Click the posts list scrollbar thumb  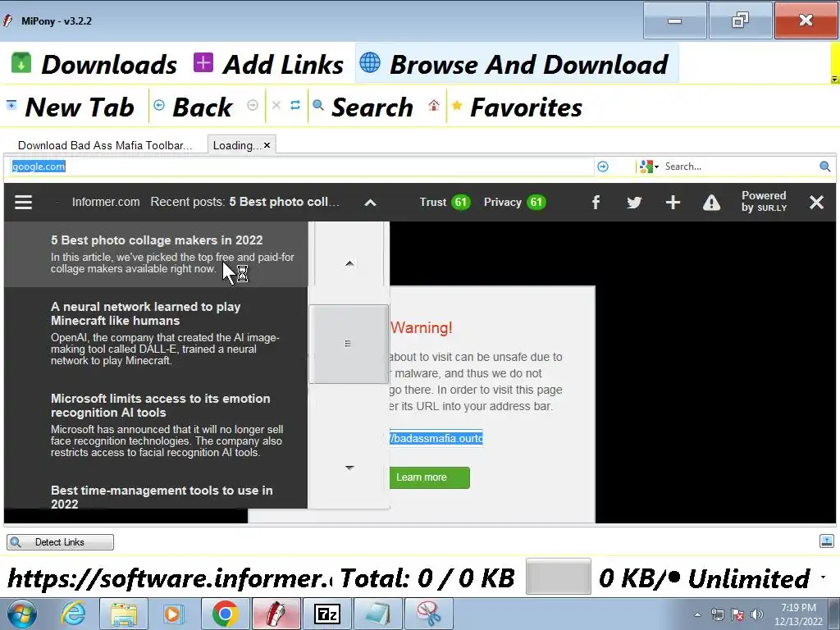click(349, 344)
